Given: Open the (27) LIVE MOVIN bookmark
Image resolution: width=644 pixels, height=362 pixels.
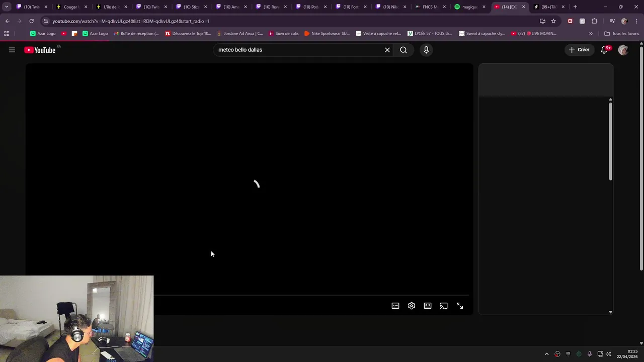Looking at the screenshot, I should [533, 34].
